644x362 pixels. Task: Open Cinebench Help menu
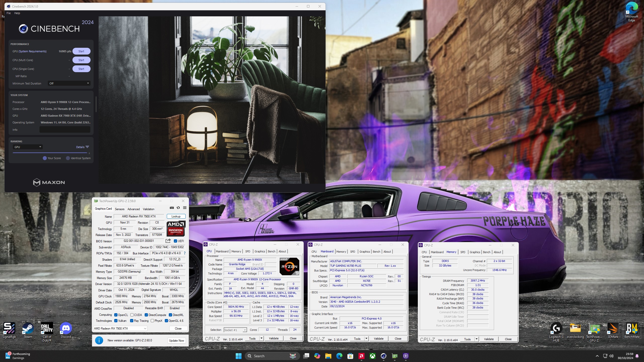(17, 13)
